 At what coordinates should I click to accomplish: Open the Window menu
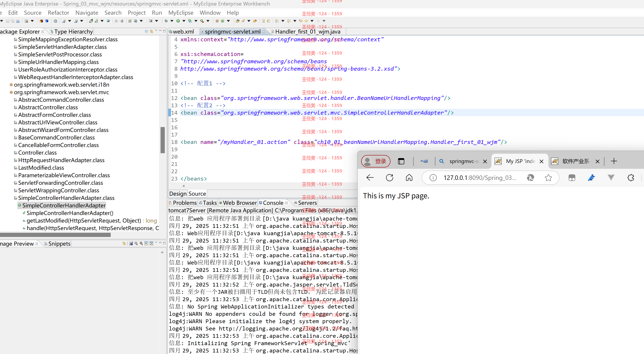pyautogui.click(x=210, y=13)
